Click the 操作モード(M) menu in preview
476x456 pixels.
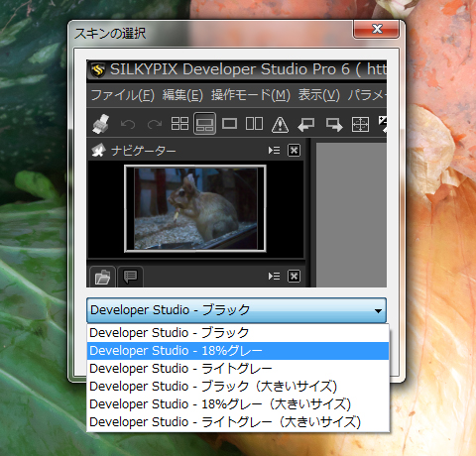point(251,95)
